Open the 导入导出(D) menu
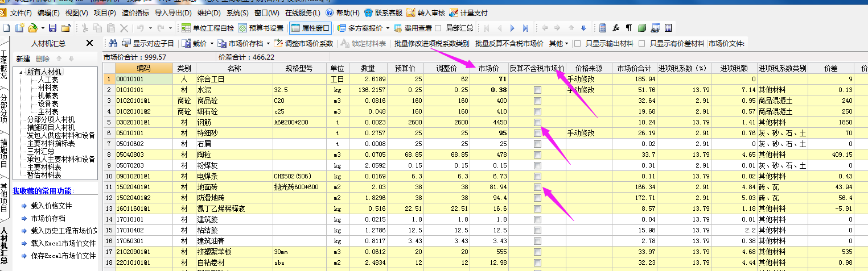 pyautogui.click(x=173, y=12)
